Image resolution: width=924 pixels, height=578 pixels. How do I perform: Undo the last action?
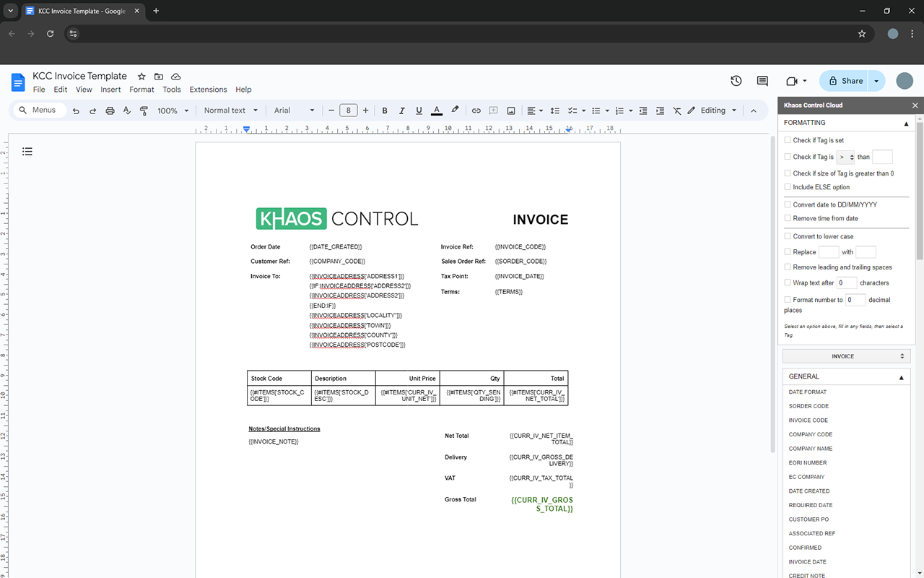pyautogui.click(x=76, y=111)
